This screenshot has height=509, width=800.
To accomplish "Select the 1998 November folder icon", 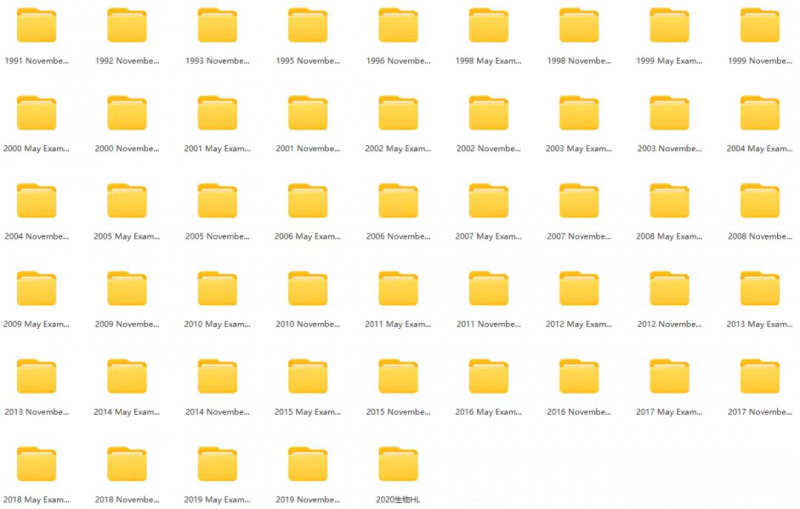I will (x=579, y=25).
